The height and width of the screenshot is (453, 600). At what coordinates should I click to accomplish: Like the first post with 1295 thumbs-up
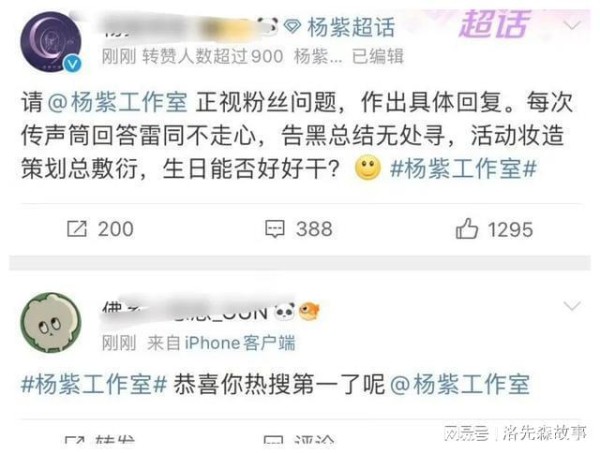466,228
